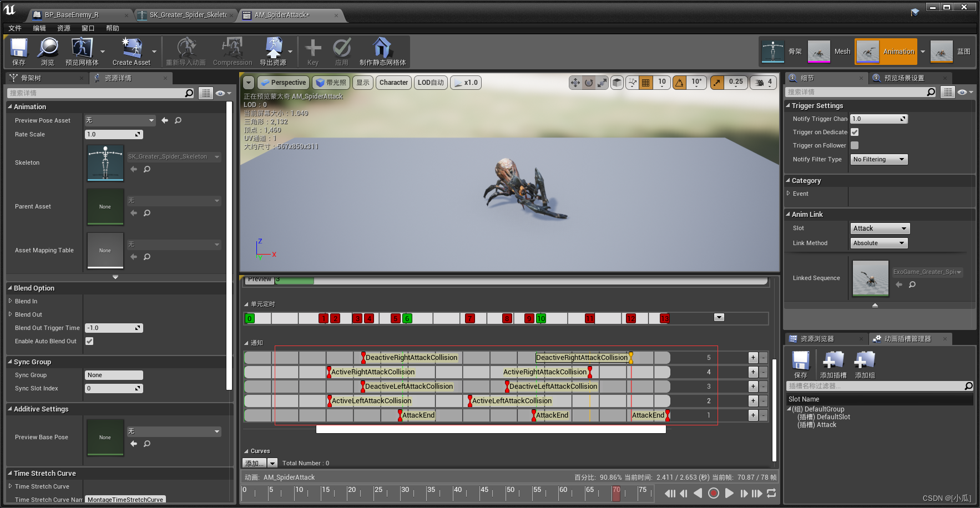The width and height of the screenshot is (980, 508).
Task: Find Skeleton asset with magnifier icon
Action: coord(147,169)
